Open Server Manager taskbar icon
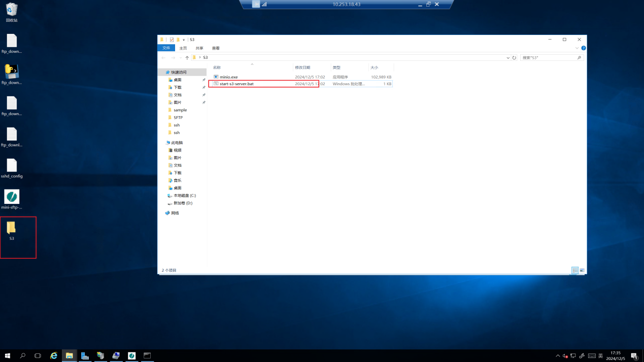Viewport: 644px width, 362px height. [85, 356]
